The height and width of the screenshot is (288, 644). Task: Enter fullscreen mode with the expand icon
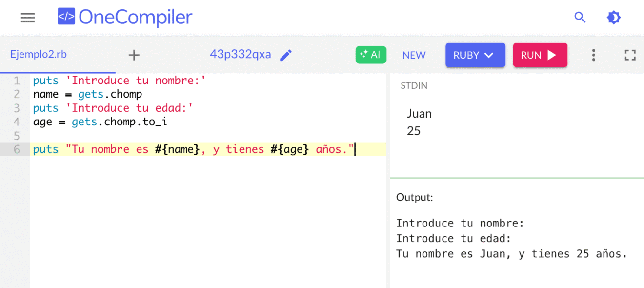pyautogui.click(x=630, y=55)
